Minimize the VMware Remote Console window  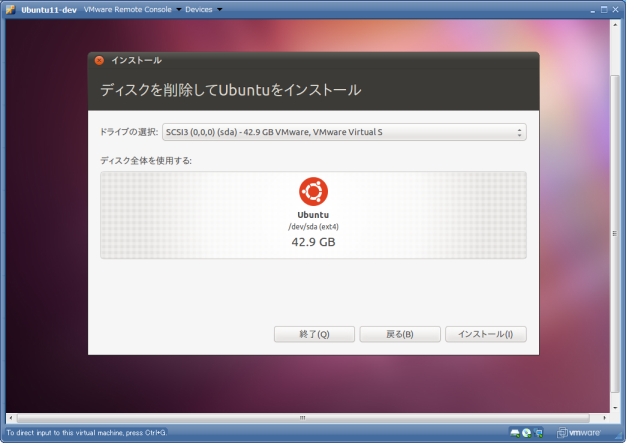pyautogui.click(x=593, y=10)
